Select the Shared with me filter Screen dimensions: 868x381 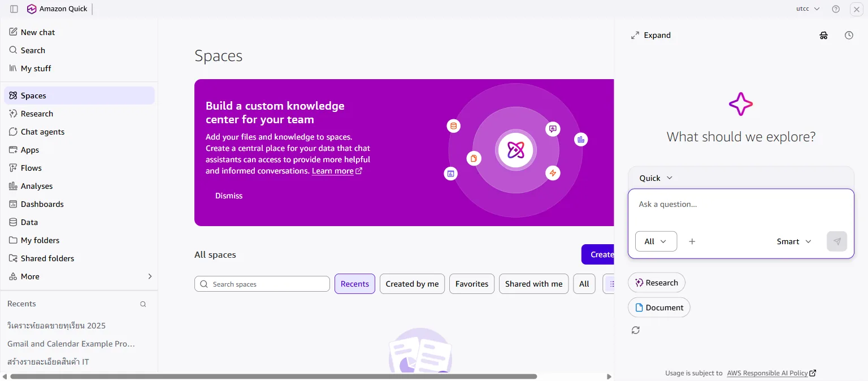[534, 284]
